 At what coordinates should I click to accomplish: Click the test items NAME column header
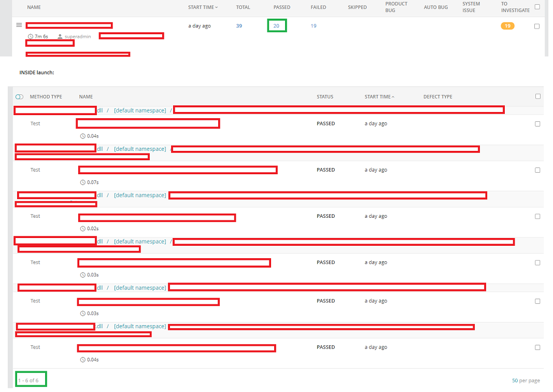point(86,96)
